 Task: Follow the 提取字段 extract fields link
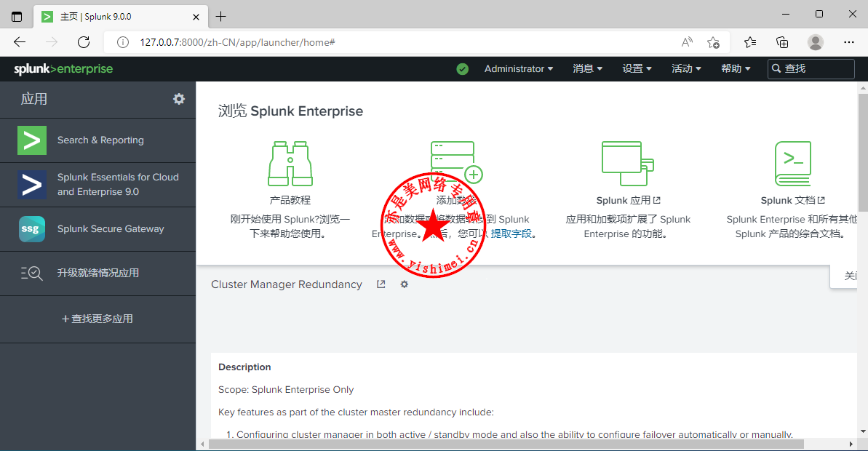tap(511, 234)
